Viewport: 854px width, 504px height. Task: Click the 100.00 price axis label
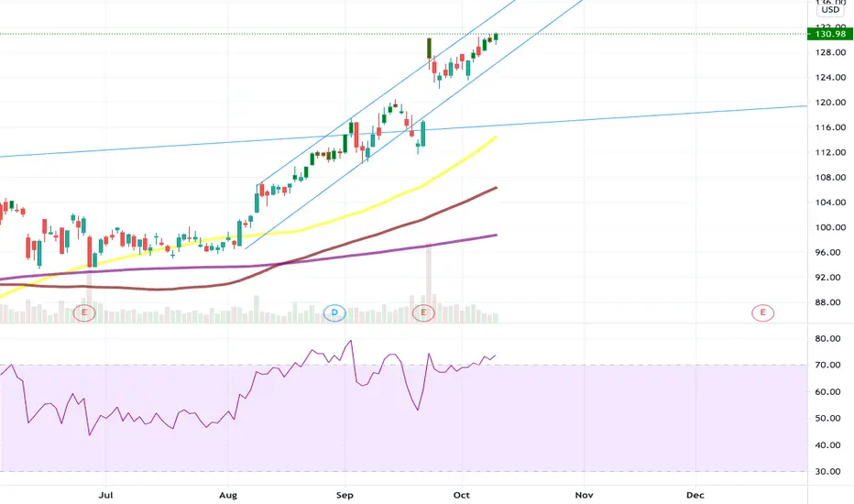click(x=830, y=227)
